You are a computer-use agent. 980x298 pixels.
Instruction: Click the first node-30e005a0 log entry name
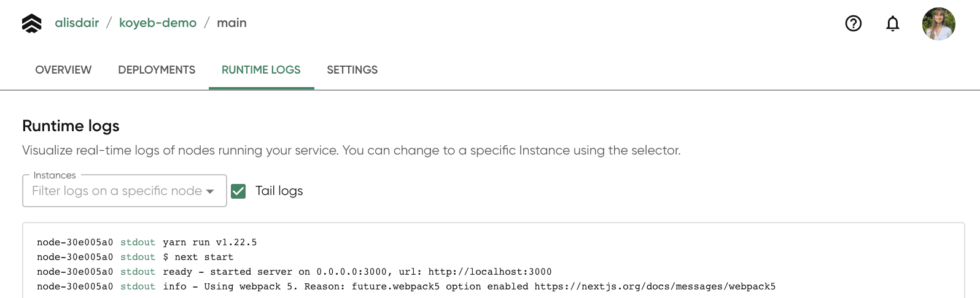[75, 242]
